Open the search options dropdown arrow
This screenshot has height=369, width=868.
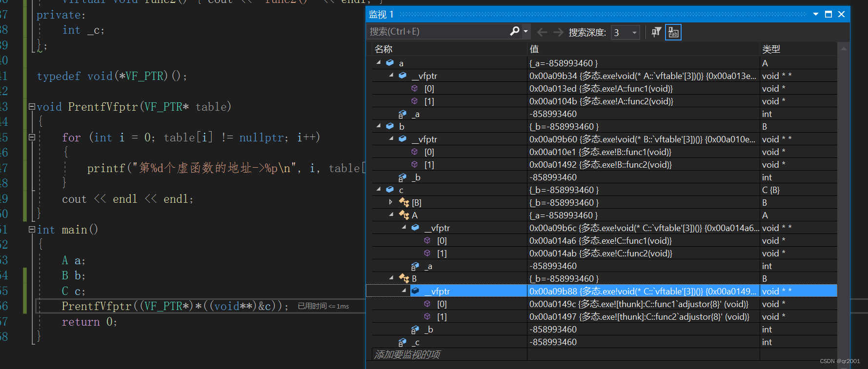tap(526, 32)
